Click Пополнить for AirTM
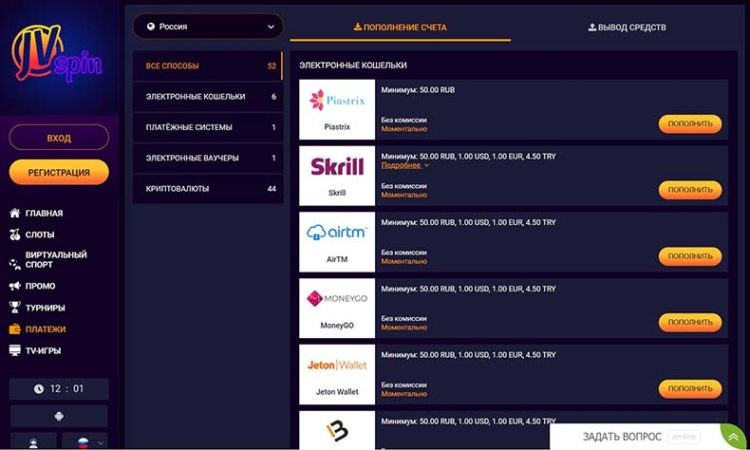The height and width of the screenshot is (450, 750). tap(690, 256)
